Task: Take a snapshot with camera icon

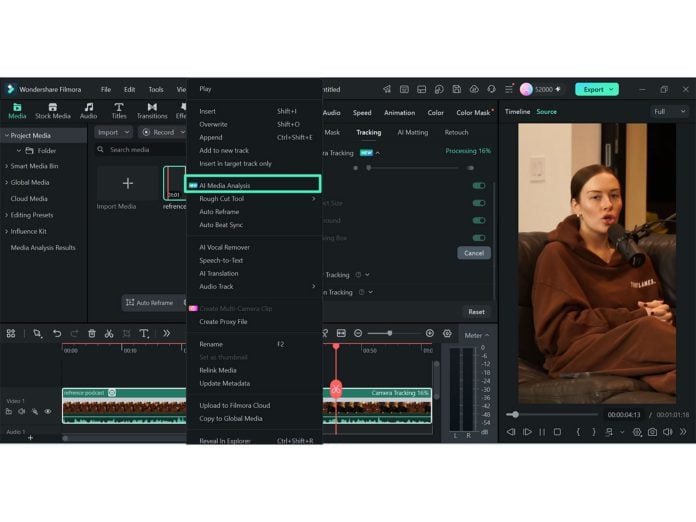Action: pos(652,432)
